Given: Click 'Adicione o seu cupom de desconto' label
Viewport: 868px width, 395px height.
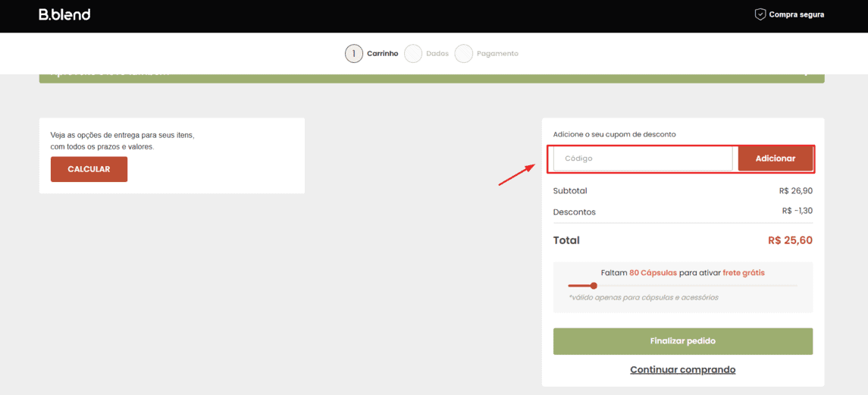Looking at the screenshot, I should 615,134.
